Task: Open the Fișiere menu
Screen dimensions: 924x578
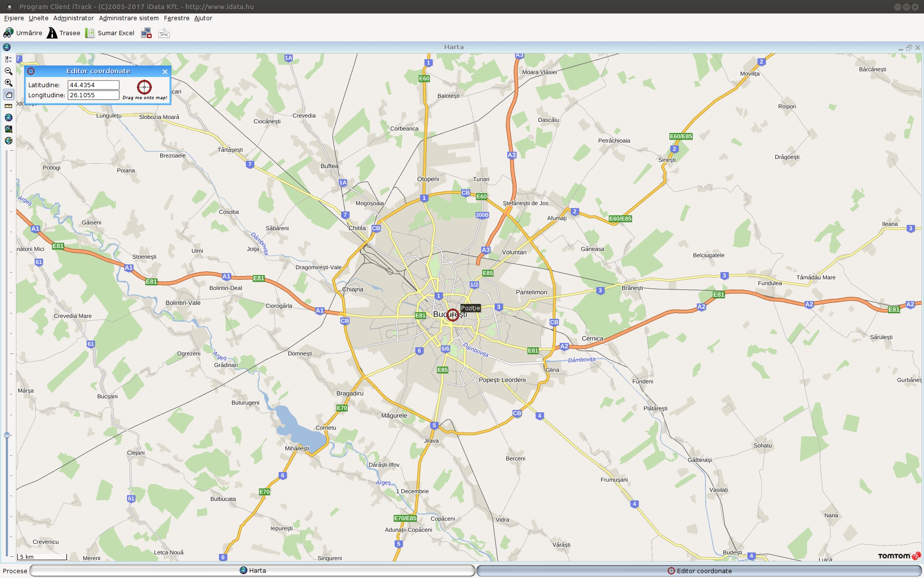Action: point(14,18)
